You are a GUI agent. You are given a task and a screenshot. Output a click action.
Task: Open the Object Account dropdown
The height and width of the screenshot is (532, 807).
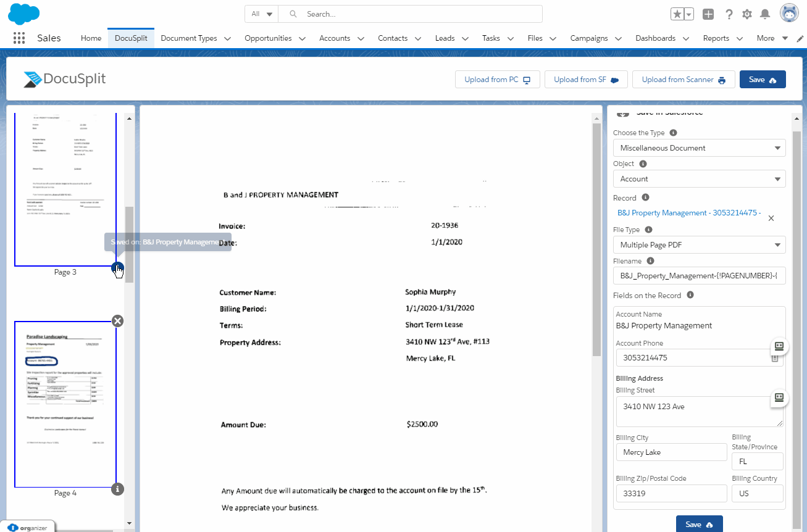[699, 179]
